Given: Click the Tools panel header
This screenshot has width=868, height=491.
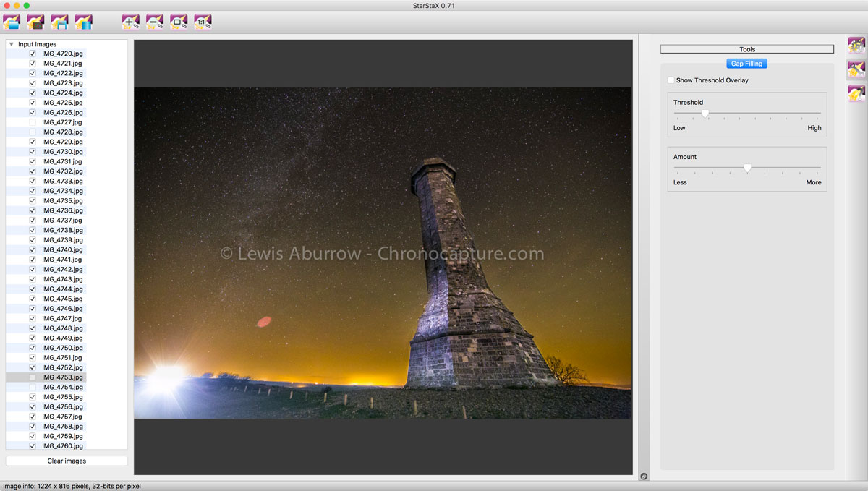Looking at the screenshot, I should pyautogui.click(x=747, y=49).
